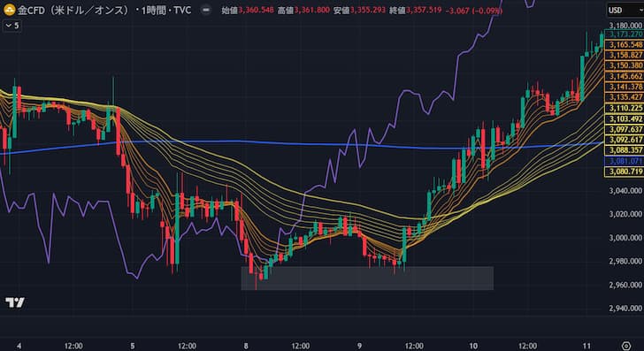Click the 3,150.380 price label
The width and height of the screenshot is (644, 351).
625,65
